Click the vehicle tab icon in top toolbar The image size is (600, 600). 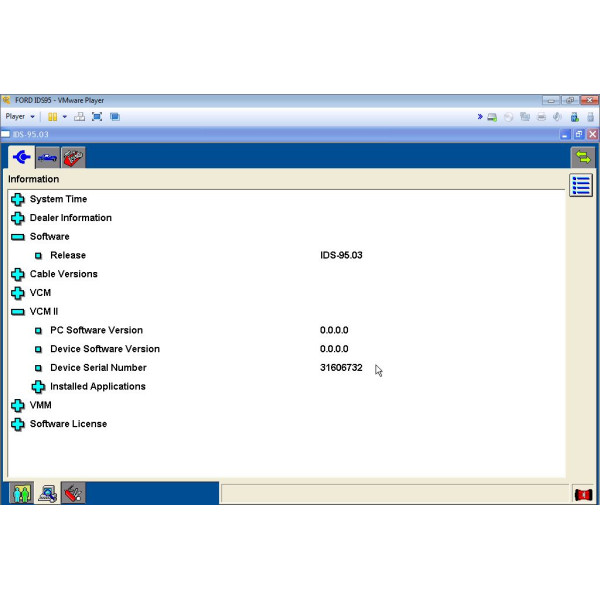click(47, 157)
